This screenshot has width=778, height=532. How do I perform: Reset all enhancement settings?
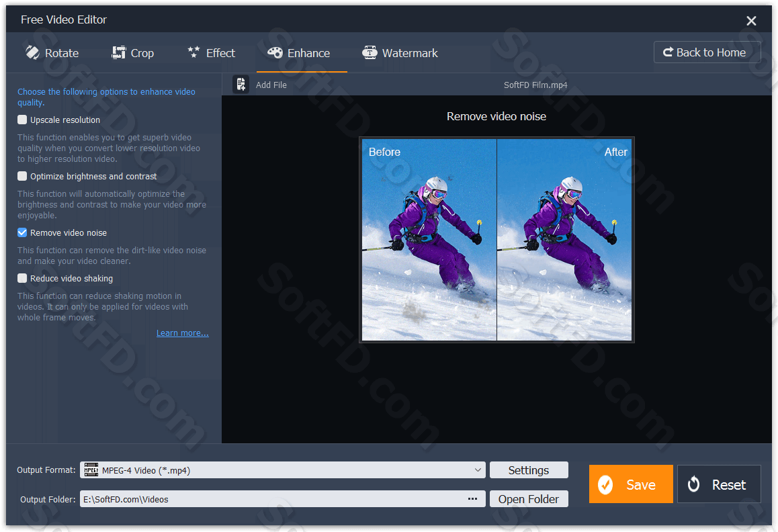(x=719, y=484)
